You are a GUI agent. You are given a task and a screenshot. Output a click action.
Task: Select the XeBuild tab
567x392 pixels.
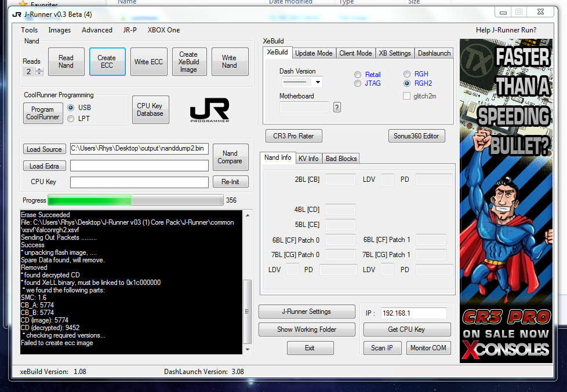(277, 52)
